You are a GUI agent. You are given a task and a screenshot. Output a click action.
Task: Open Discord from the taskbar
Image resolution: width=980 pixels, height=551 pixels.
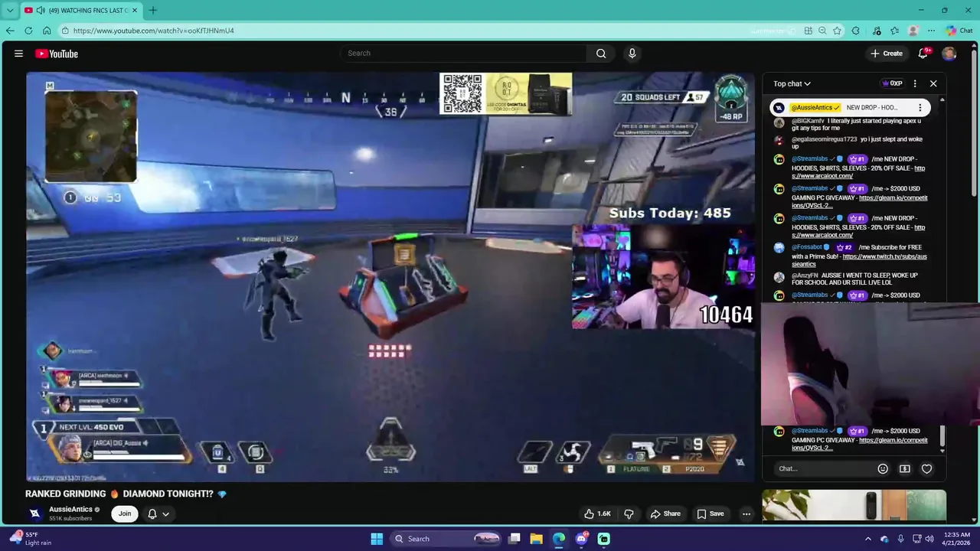(581, 539)
